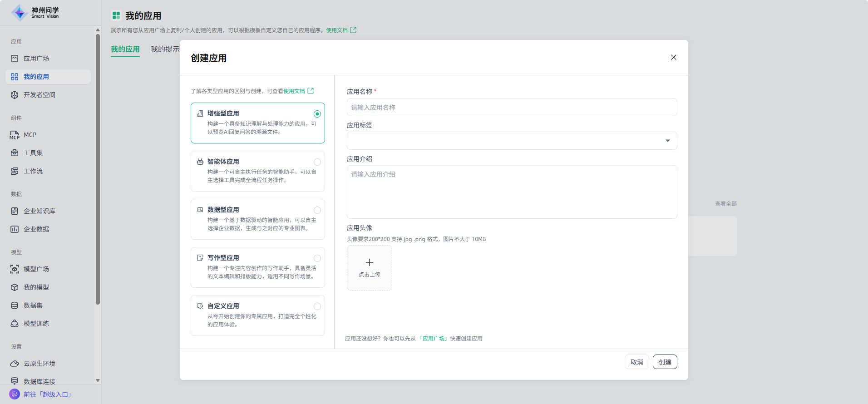Open 企业知识库 knowledge base icon
This screenshot has height=404, width=868.
tap(15, 211)
